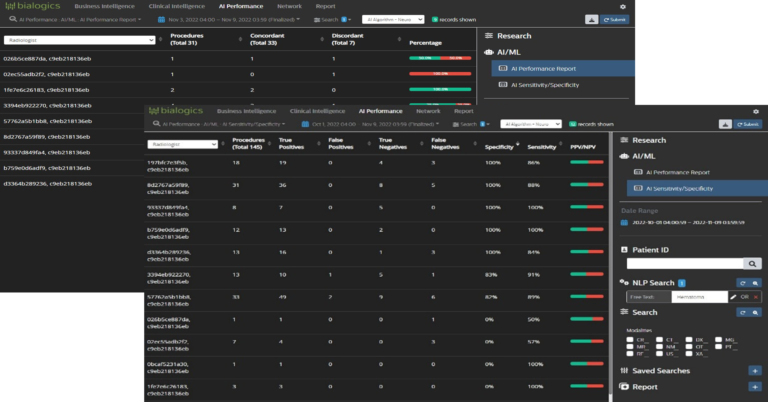Click the magnifier icon beside AI Sensitivity/Specificity breadcrumb
Image resolution: width=768 pixels, height=402 pixels.
point(156,124)
